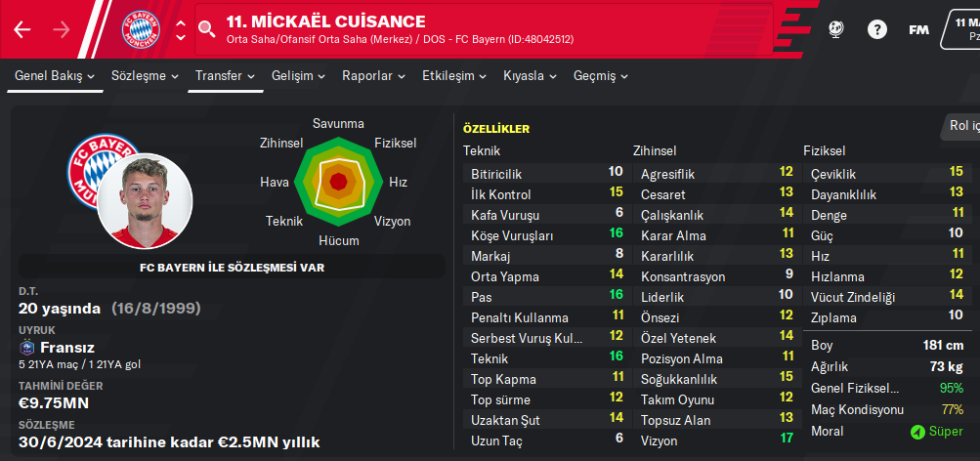Click the forward navigation arrow
This screenshot has width=980, height=461.
pyautogui.click(x=62, y=29)
